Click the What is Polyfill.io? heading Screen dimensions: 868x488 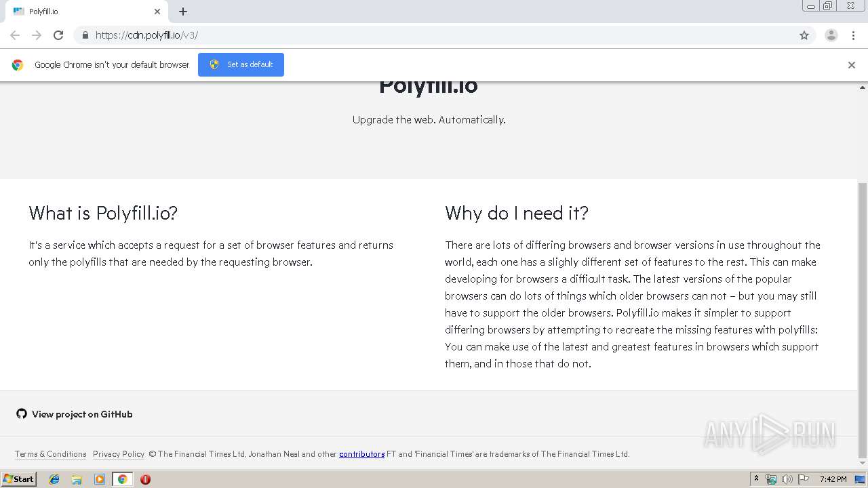click(x=103, y=213)
